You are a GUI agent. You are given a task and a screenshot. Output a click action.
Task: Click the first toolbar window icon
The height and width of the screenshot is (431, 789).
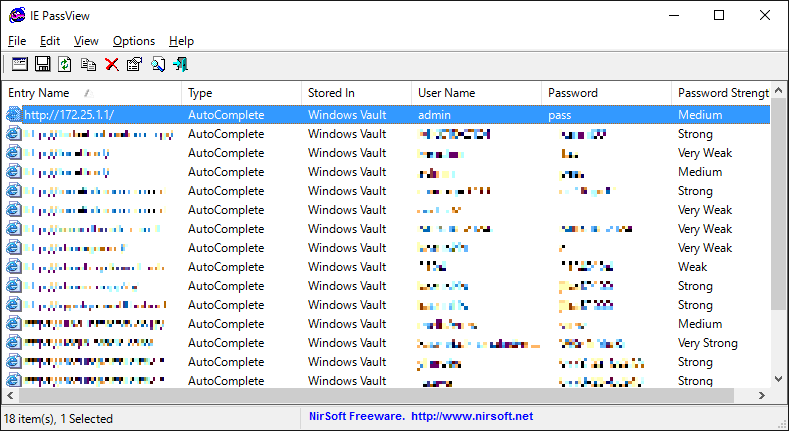point(20,65)
